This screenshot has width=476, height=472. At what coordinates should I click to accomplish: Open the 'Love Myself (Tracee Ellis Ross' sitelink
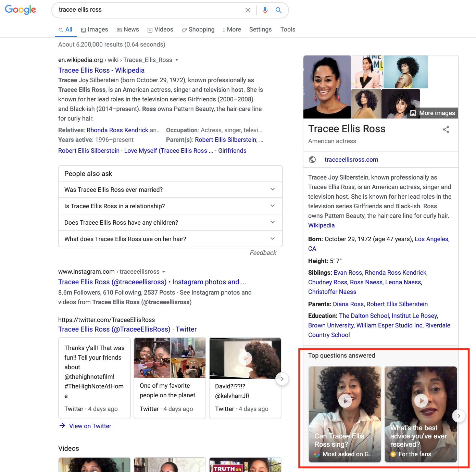(x=169, y=151)
